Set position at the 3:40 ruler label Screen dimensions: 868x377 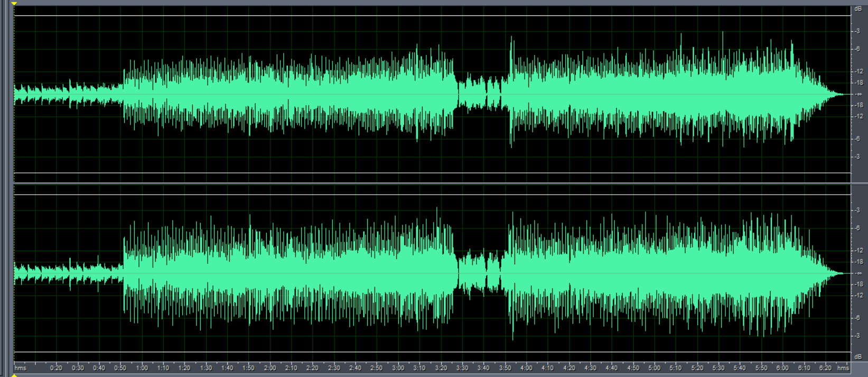(483, 368)
